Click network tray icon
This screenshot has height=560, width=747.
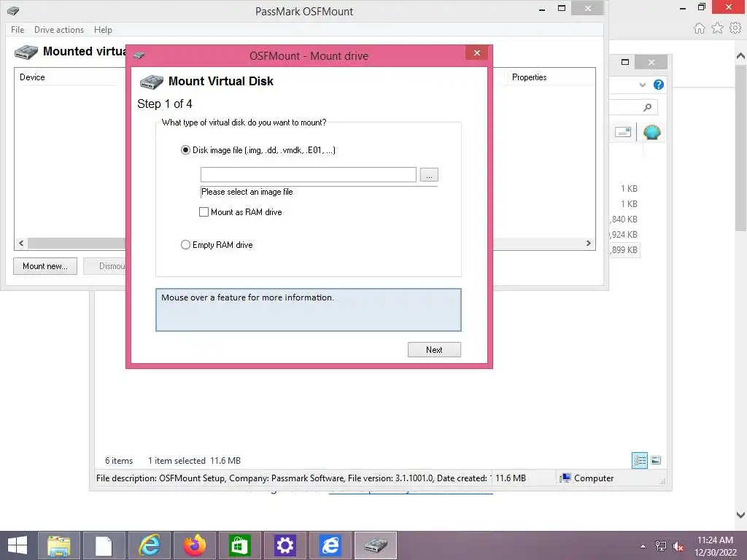[x=661, y=546]
